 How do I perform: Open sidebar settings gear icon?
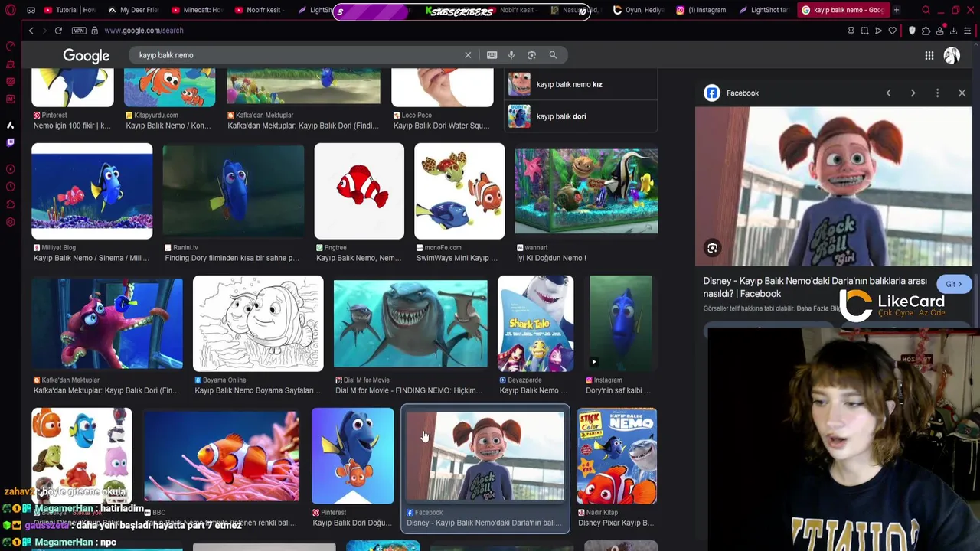10,222
